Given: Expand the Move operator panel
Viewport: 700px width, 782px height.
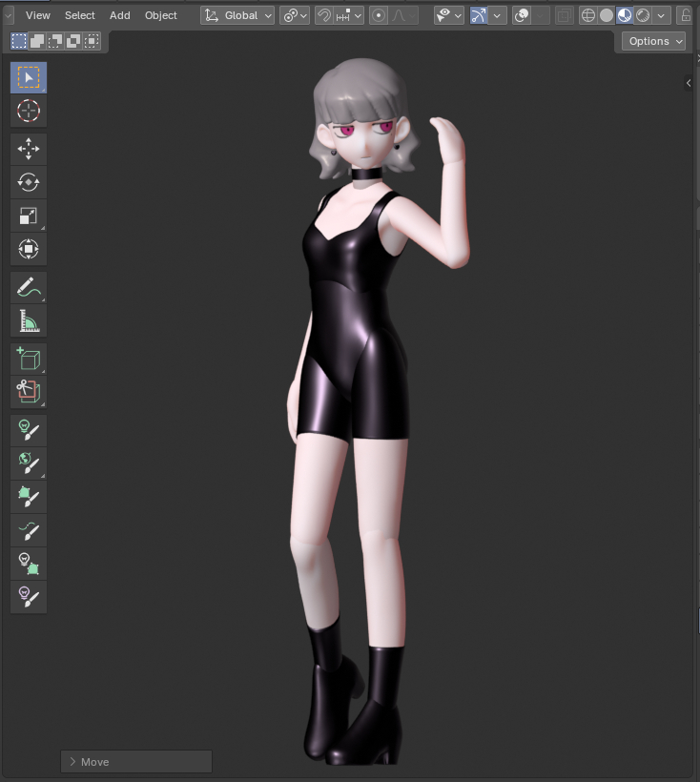Looking at the screenshot, I should tap(72, 762).
